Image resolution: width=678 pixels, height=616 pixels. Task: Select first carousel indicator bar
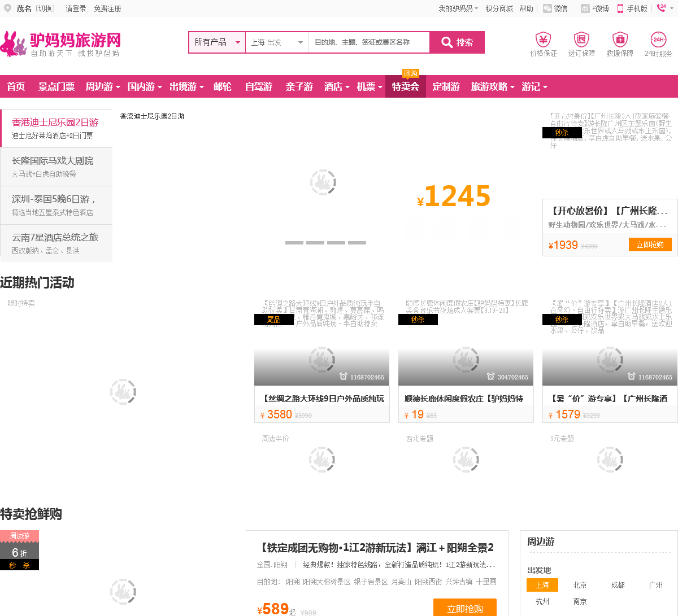coord(294,243)
